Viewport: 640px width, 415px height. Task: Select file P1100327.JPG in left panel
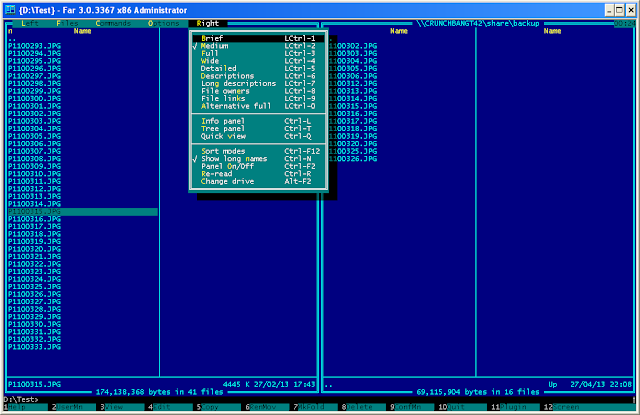(x=34, y=302)
